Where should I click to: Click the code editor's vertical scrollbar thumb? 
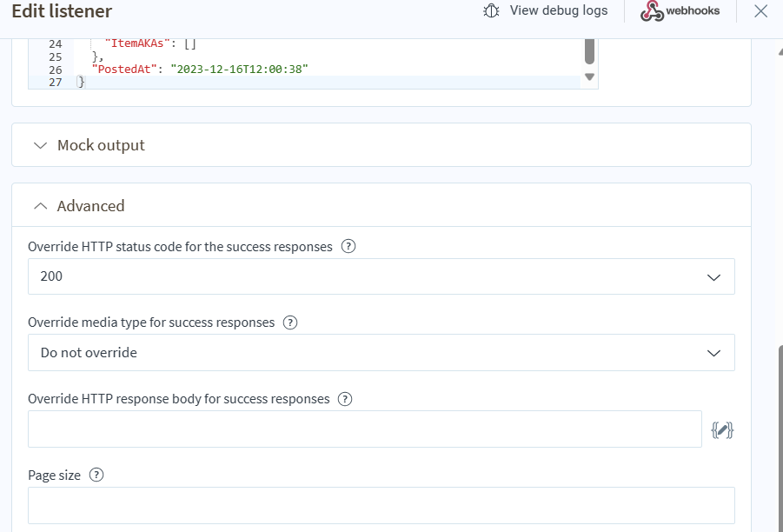[x=589, y=50]
